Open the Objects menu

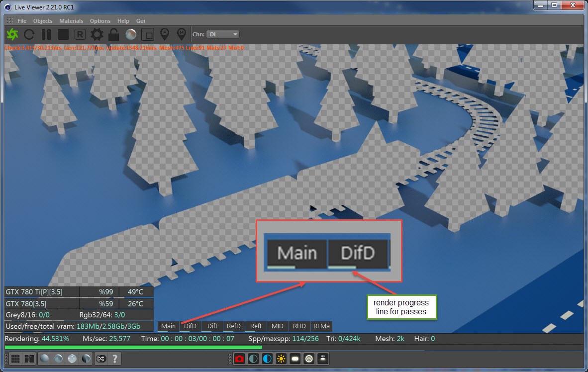coord(43,21)
